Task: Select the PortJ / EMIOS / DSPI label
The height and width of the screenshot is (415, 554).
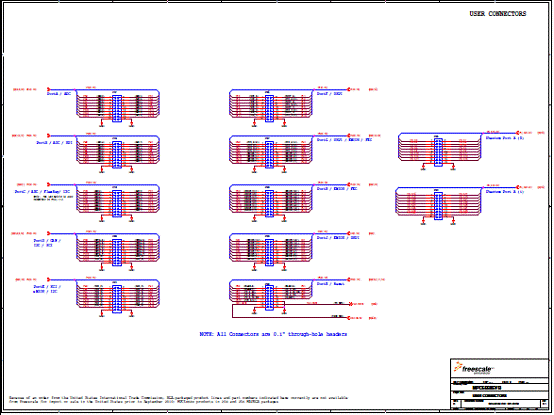Action: pyautogui.click(x=338, y=237)
